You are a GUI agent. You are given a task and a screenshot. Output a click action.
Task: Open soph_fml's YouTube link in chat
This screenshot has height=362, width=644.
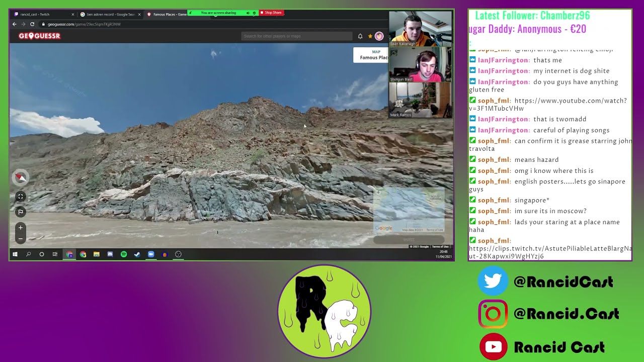point(548,105)
